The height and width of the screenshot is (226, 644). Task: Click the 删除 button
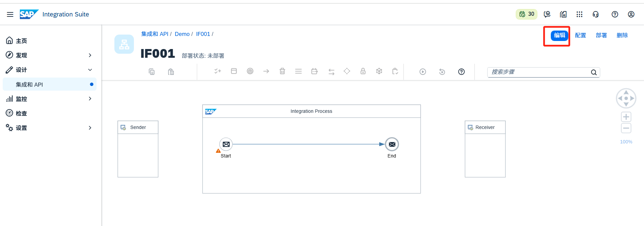[x=622, y=35]
